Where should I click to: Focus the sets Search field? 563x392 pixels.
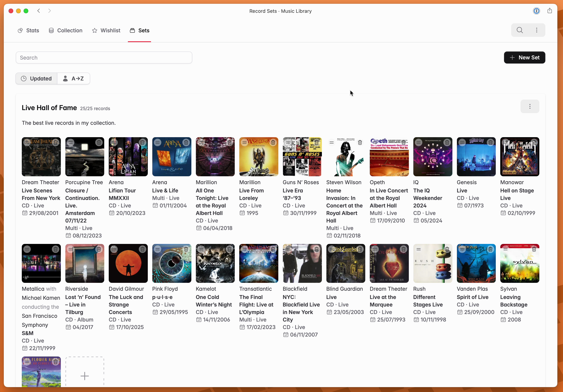click(x=104, y=58)
